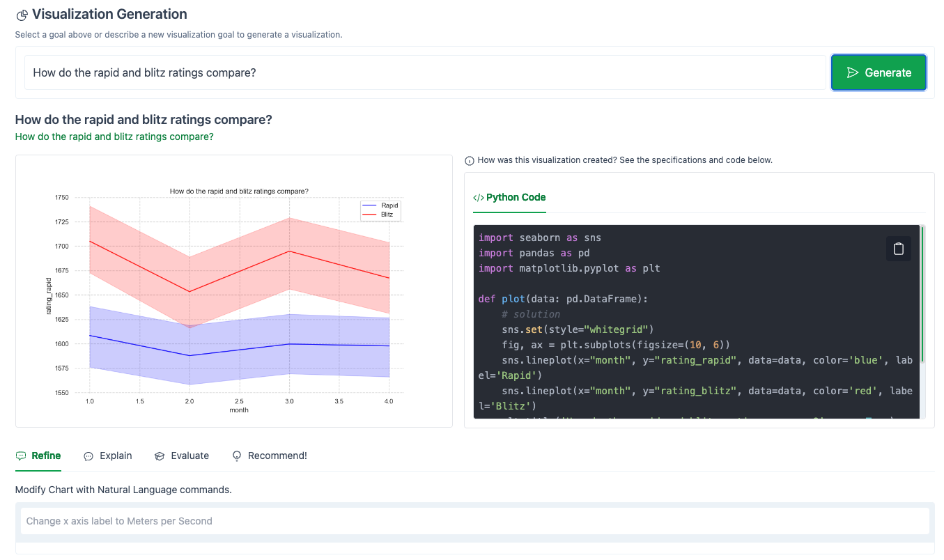Viewport: 944px width, 560px height.
Task: Select the Refine tab
Action: [46, 455]
